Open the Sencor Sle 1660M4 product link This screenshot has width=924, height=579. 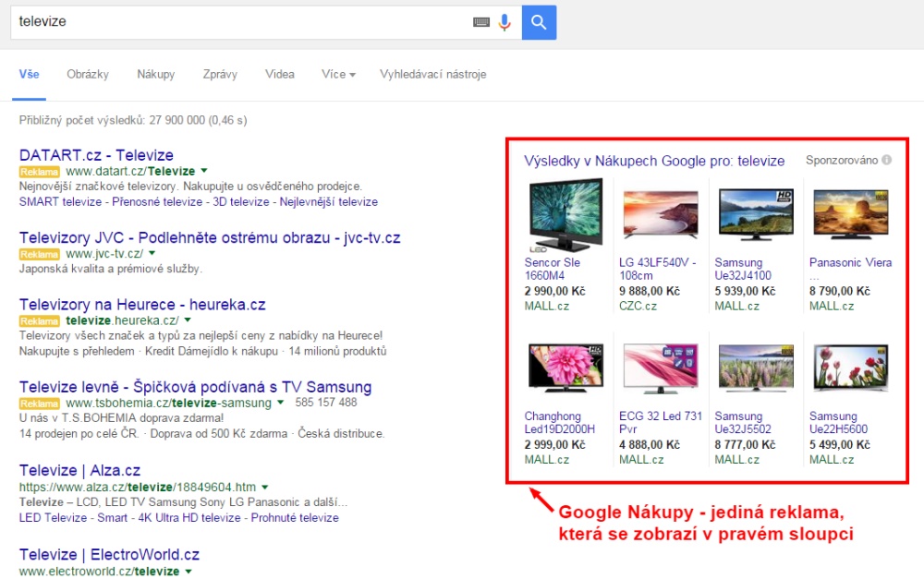553,269
